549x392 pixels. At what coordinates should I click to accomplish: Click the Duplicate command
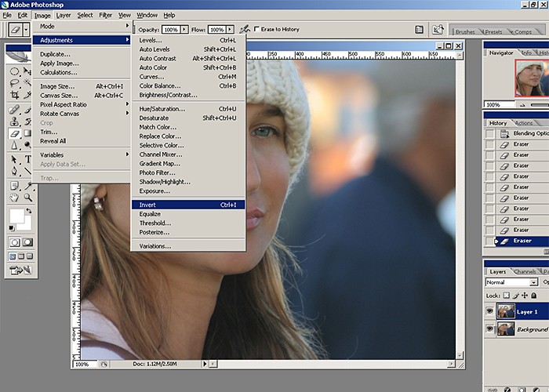(82, 54)
